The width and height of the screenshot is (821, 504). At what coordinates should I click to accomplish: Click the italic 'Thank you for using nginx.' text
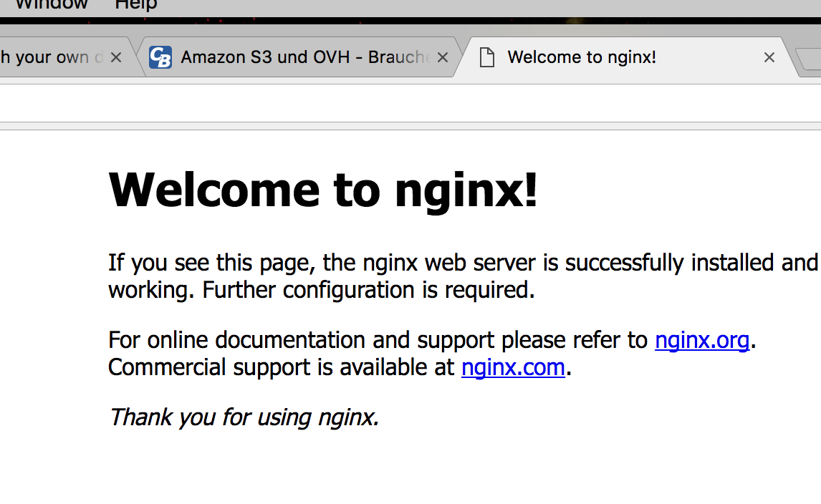coord(244,417)
